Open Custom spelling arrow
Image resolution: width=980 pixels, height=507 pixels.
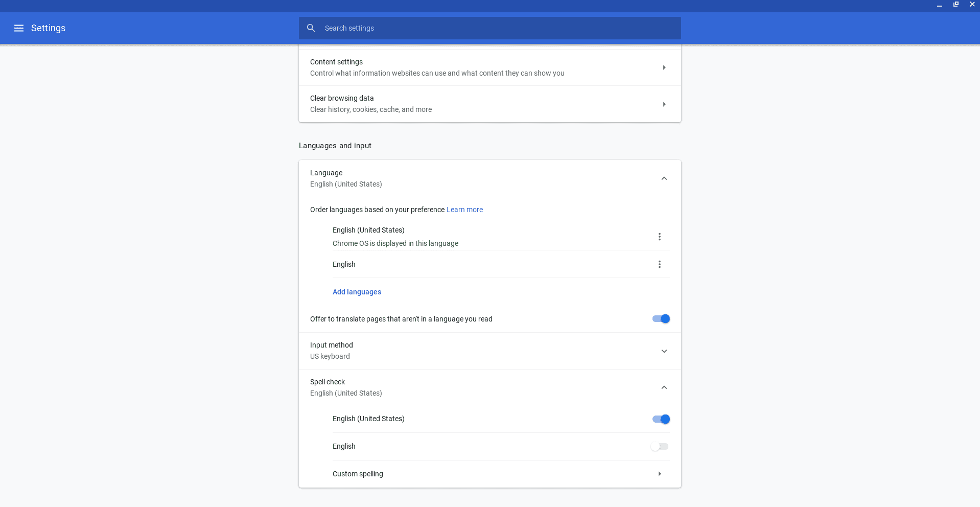tap(659, 474)
